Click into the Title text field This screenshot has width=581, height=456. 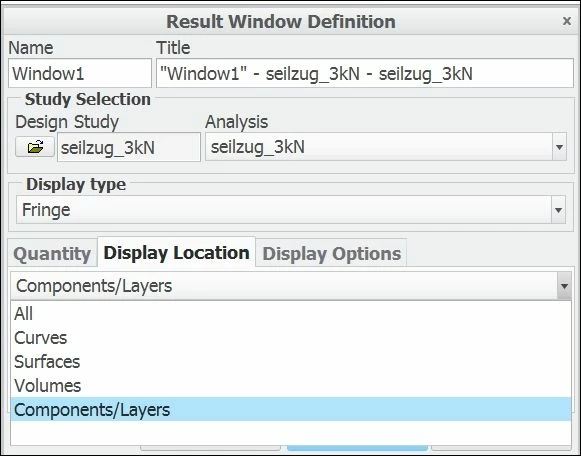(x=365, y=73)
